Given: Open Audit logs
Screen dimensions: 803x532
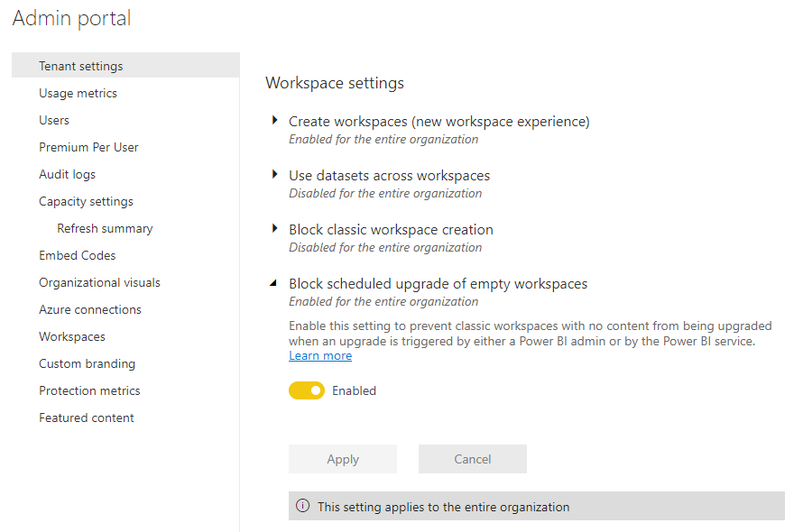Looking at the screenshot, I should (67, 175).
